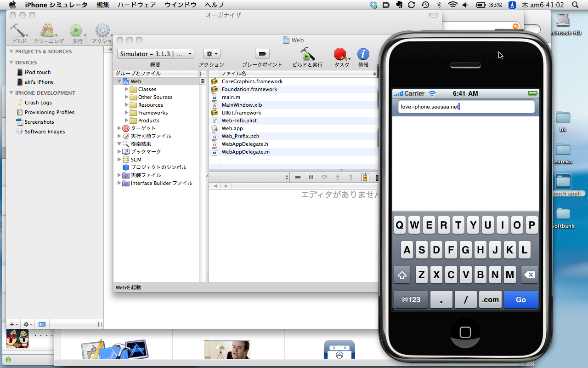Collapse the IPHONE DEVELOPMENT section

(x=11, y=93)
